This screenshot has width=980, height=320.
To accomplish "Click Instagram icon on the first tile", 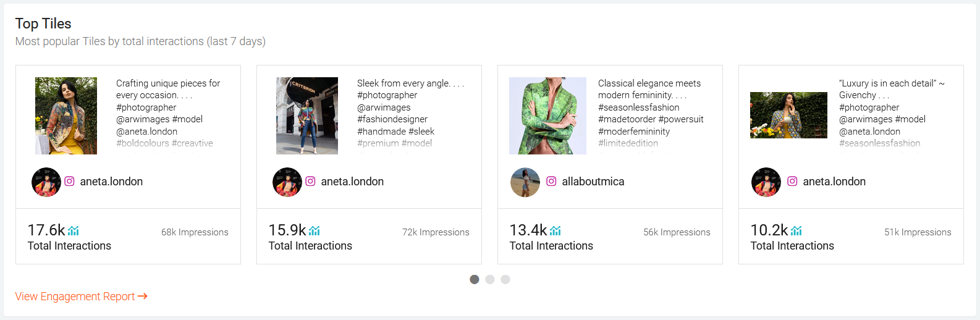I will [70, 182].
